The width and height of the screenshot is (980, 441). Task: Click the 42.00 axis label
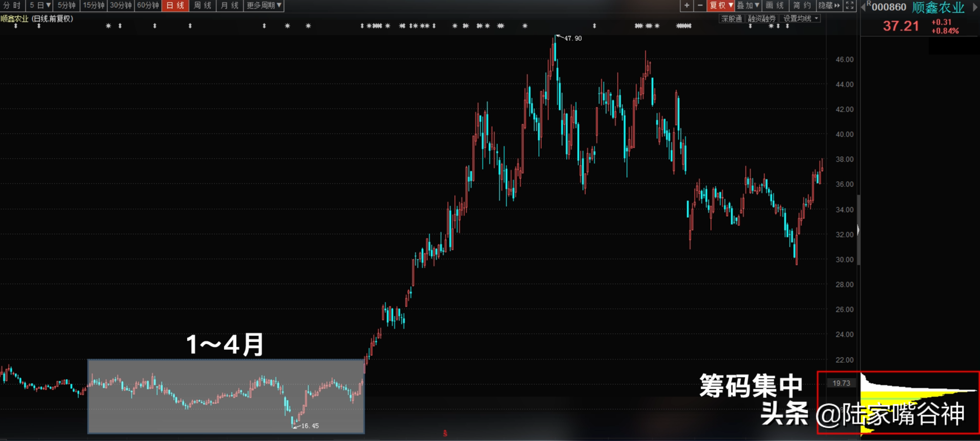click(x=845, y=109)
